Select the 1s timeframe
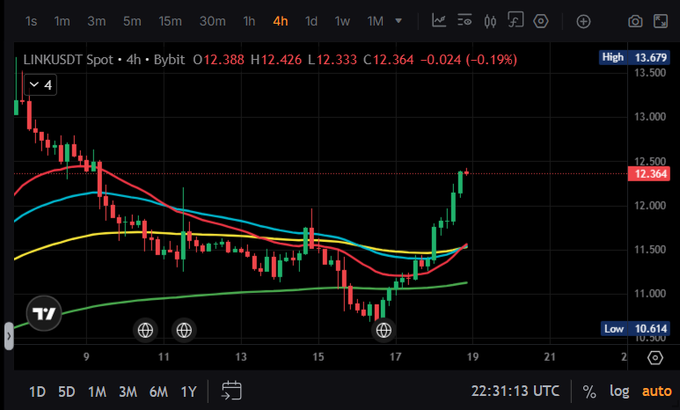This screenshot has width=680, height=410. point(31,21)
